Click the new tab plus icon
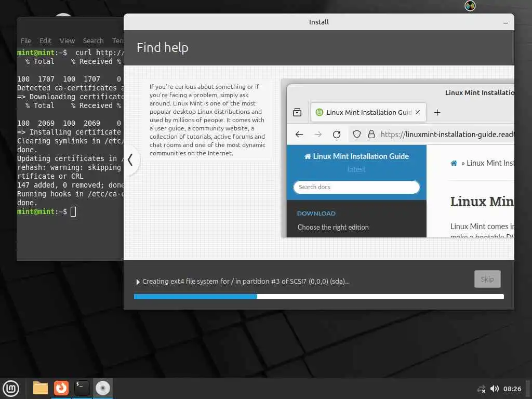The height and width of the screenshot is (399, 532). (437, 113)
